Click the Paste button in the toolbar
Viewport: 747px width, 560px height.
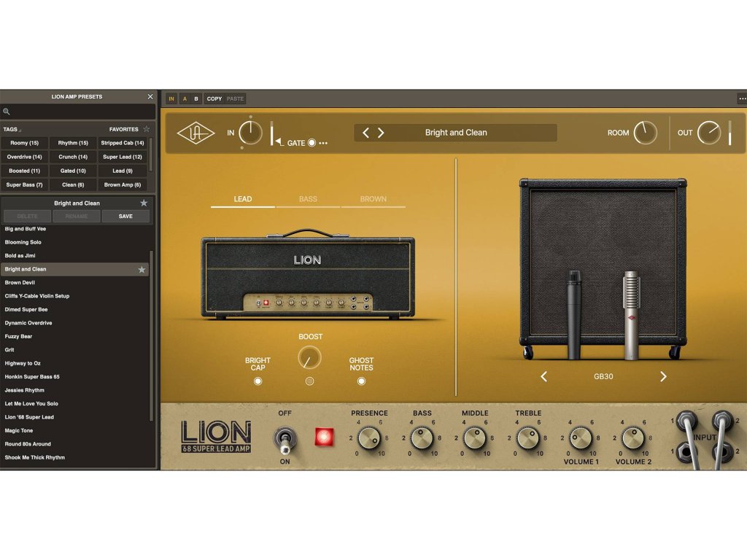[x=236, y=98]
